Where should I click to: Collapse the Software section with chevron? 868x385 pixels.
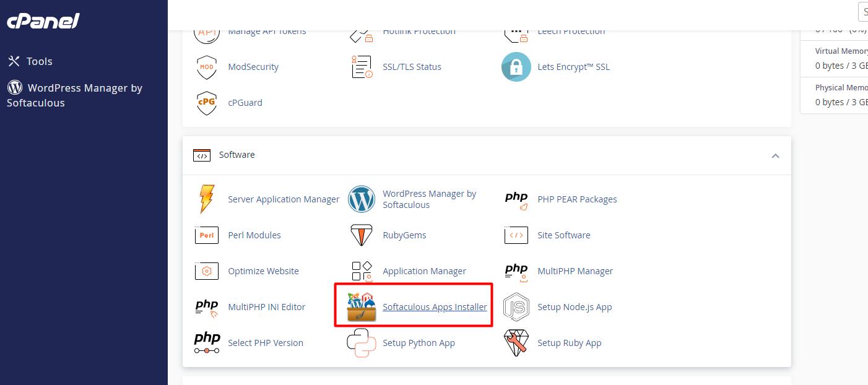click(775, 155)
